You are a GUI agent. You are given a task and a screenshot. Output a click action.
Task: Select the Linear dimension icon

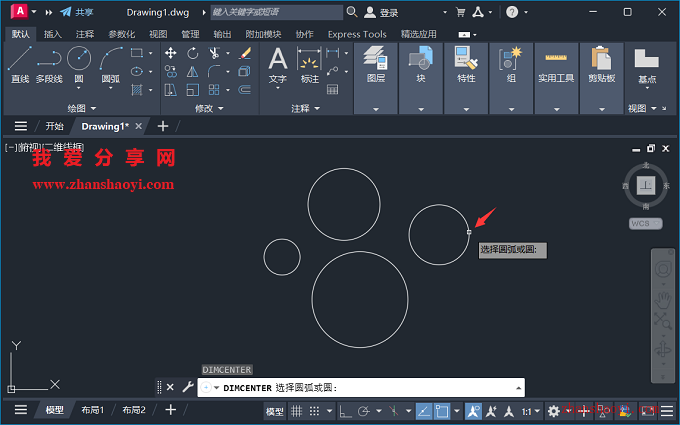[333, 53]
